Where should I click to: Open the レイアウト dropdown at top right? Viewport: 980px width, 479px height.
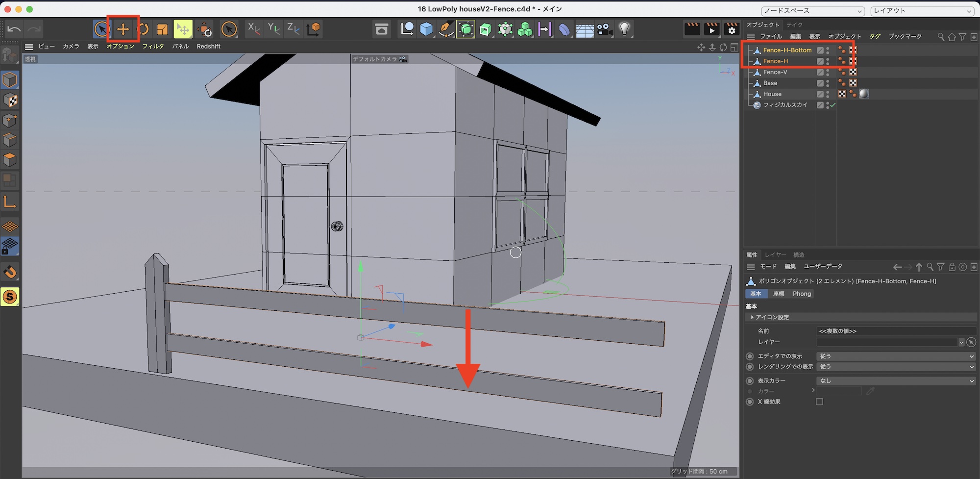pyautogui.click(x=922, y=11)
